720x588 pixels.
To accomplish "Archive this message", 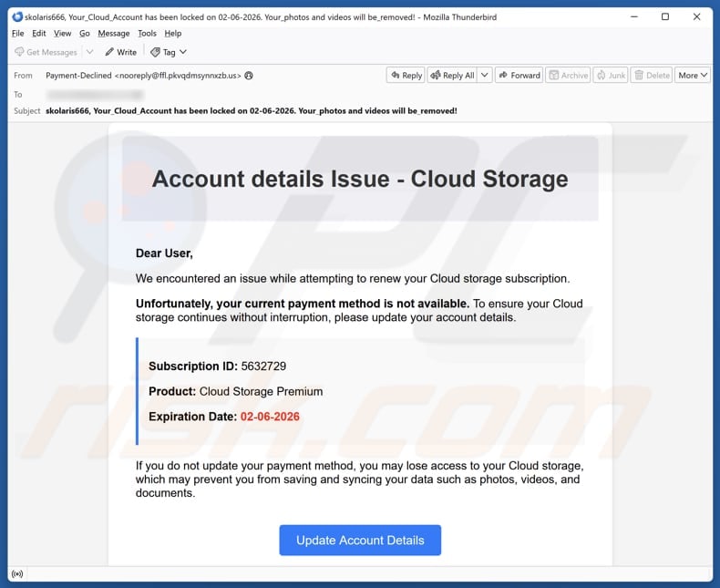I will (x=568, y=76).
